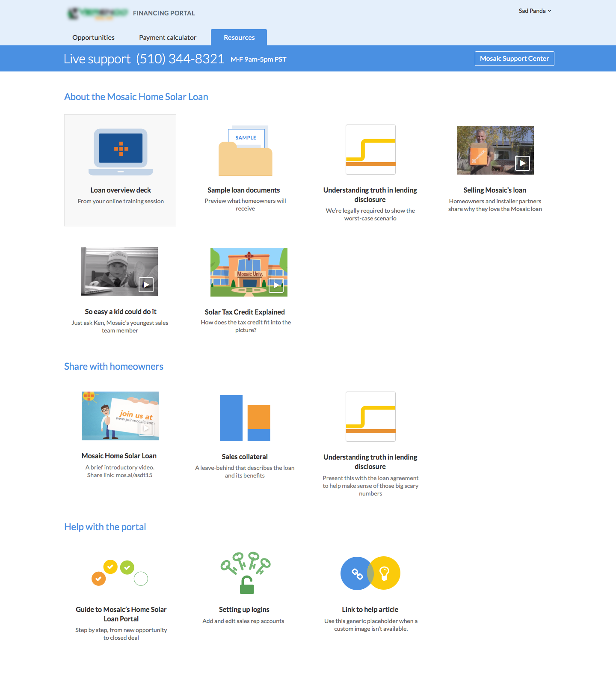Play the So easy a kid could do it video
616x674 pixels.
[146, 285]
